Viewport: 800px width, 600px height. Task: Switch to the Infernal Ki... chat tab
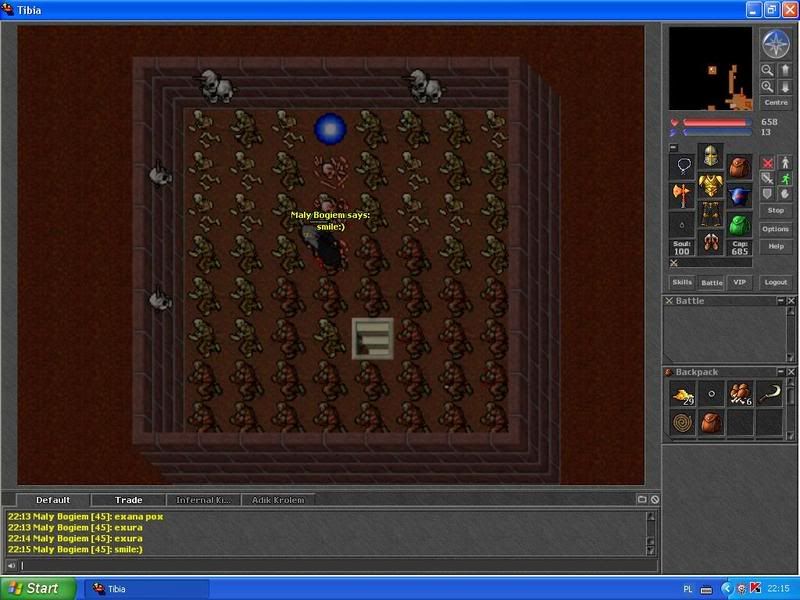pyautogui.click(x=204, y=500)
